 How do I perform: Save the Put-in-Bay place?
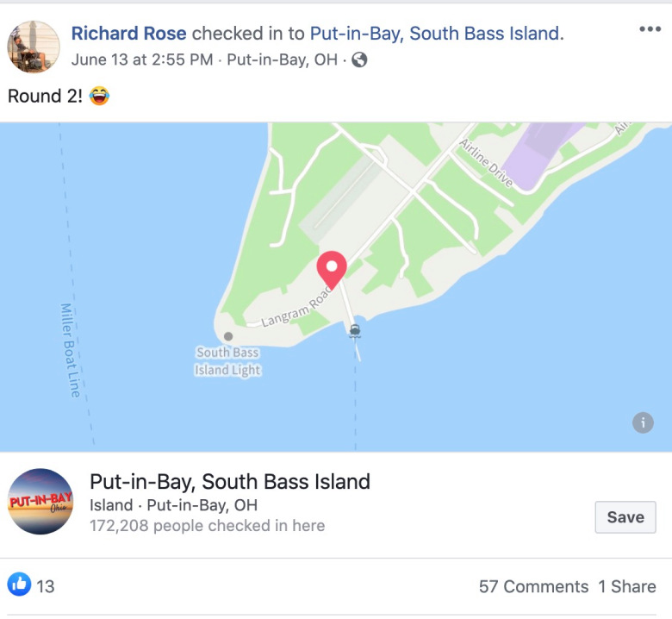(625, 517)
